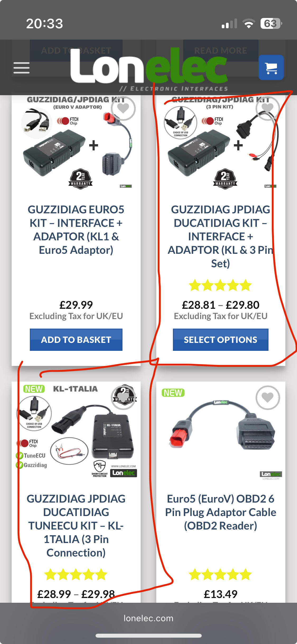Open GUZZIDIAG EURO5 KIT product title

click(x=76, y=229)
